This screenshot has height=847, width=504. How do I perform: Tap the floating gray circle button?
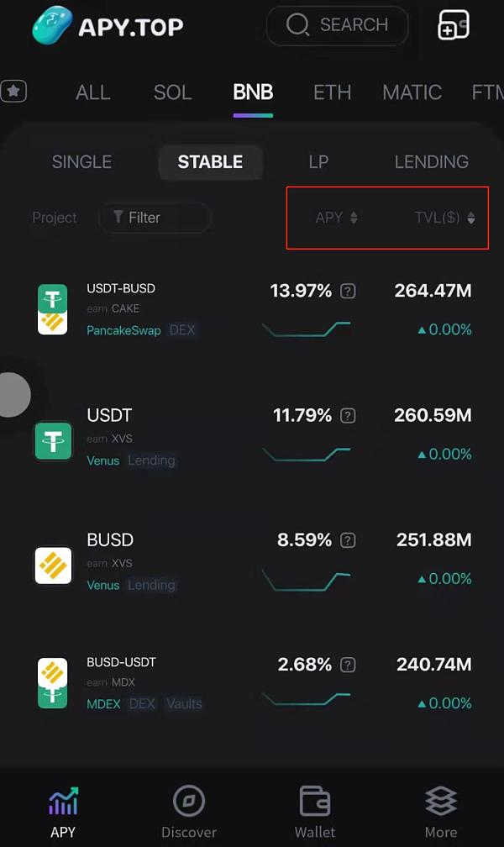[x=14, y=394]
